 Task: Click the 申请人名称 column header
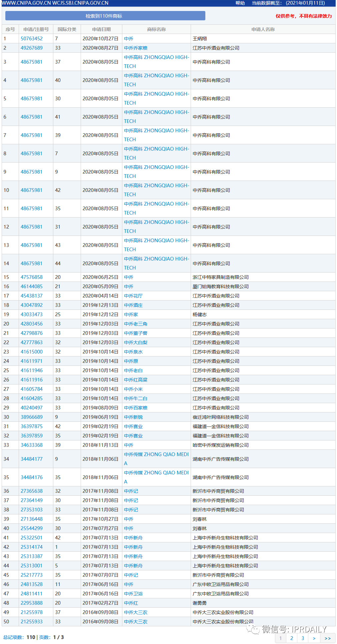click(x=263, y=29)
